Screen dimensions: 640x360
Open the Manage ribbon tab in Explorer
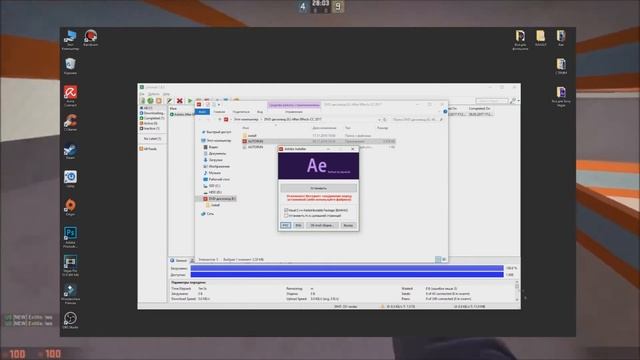[x=294, y=111]
